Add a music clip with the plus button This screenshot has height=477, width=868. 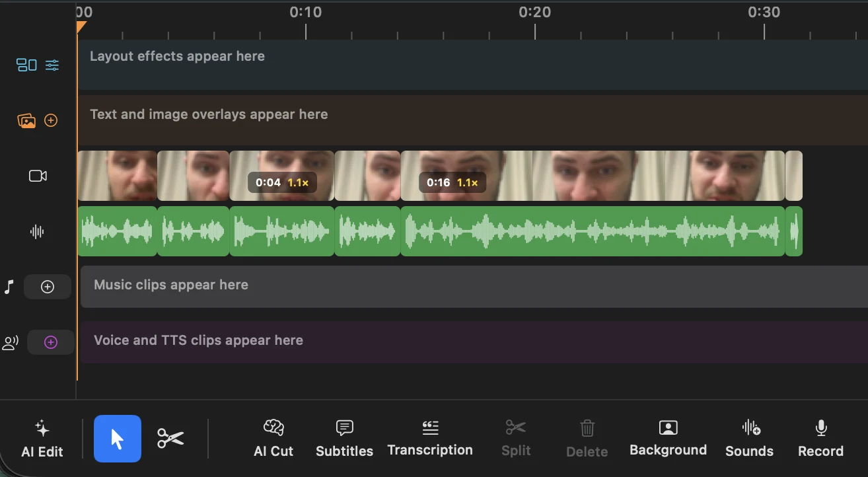click(48, 287)
